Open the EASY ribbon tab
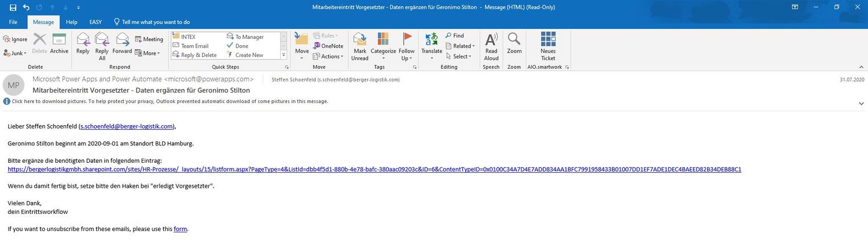Image resolution: width=868 pixels, height=245 pixels. point(95,22)
